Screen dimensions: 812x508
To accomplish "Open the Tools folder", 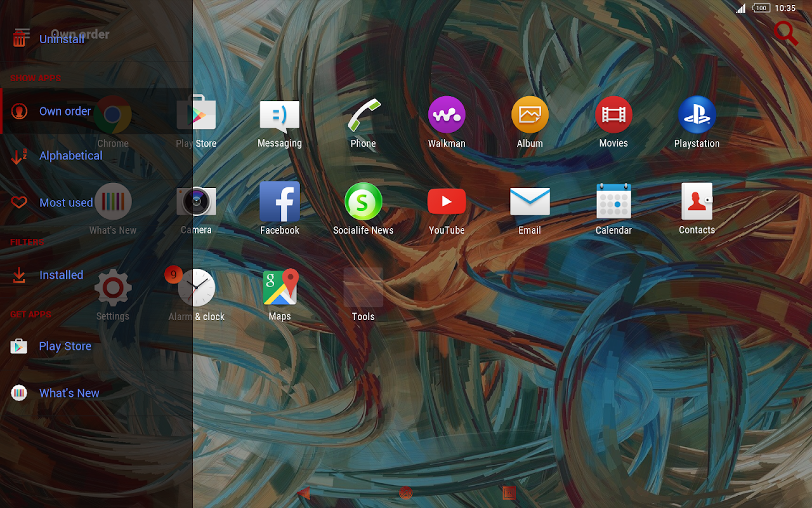I will pos(363,296).
